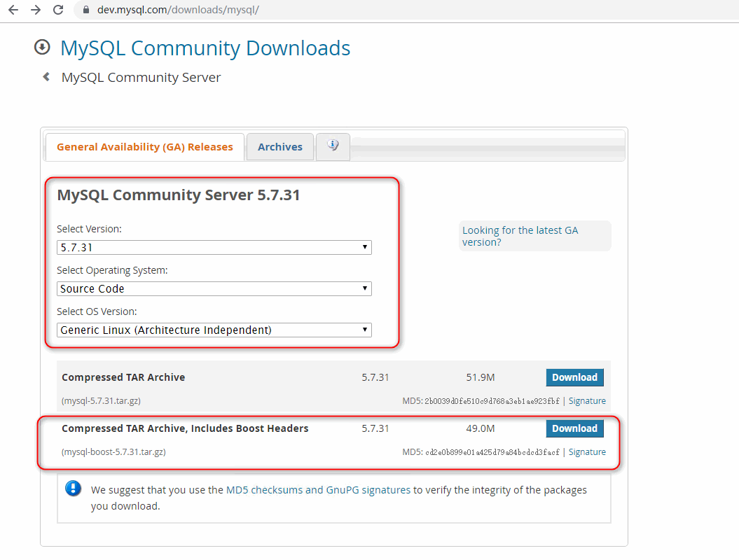Open MD5 checksums and GnuPG signatures link

pyautogui.click(x=318, y=490)
